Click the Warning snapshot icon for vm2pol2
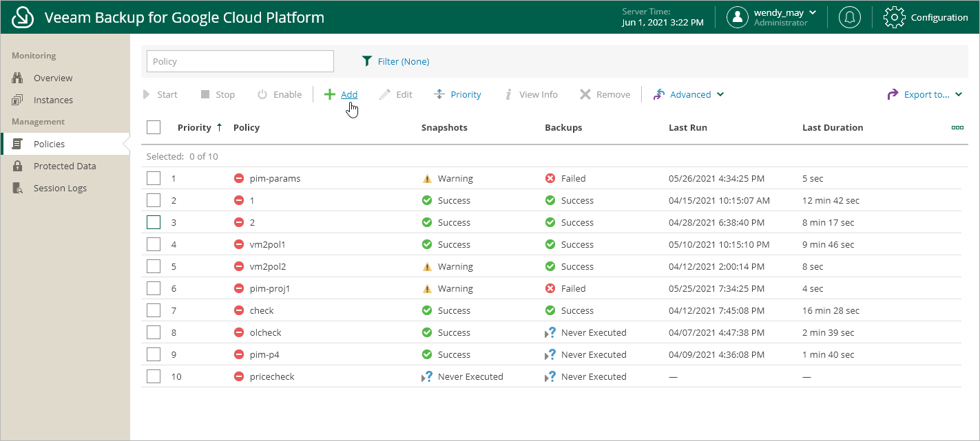The height and width of the screenshot is (441, 980). coord(427,266)
